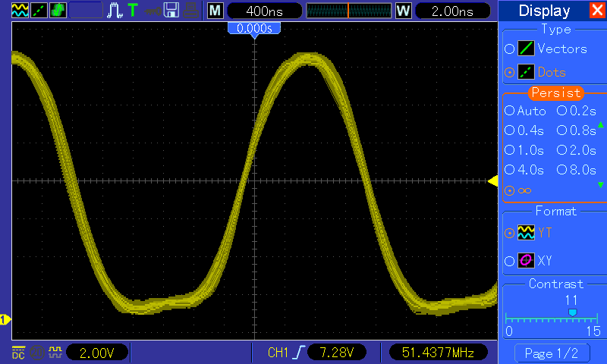607x364 pixels.
Task: Pick the 8.0s persistence setting
Action: [x=561, y=170]
